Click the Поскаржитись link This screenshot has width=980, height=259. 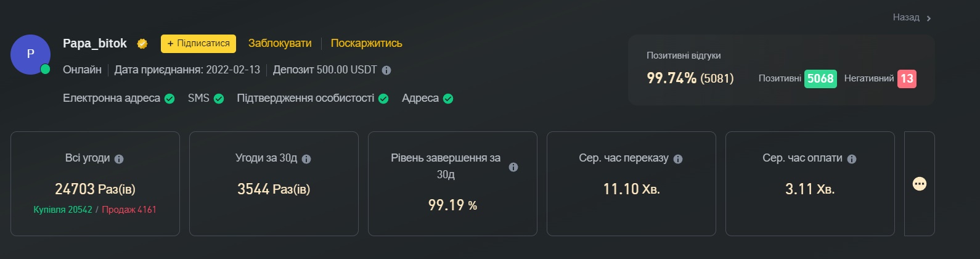366,43
